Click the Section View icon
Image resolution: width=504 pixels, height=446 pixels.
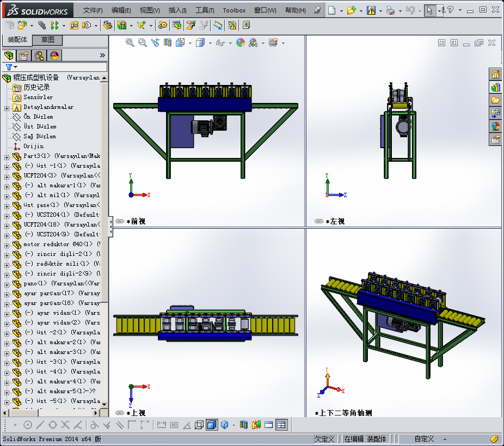[168, 42]
